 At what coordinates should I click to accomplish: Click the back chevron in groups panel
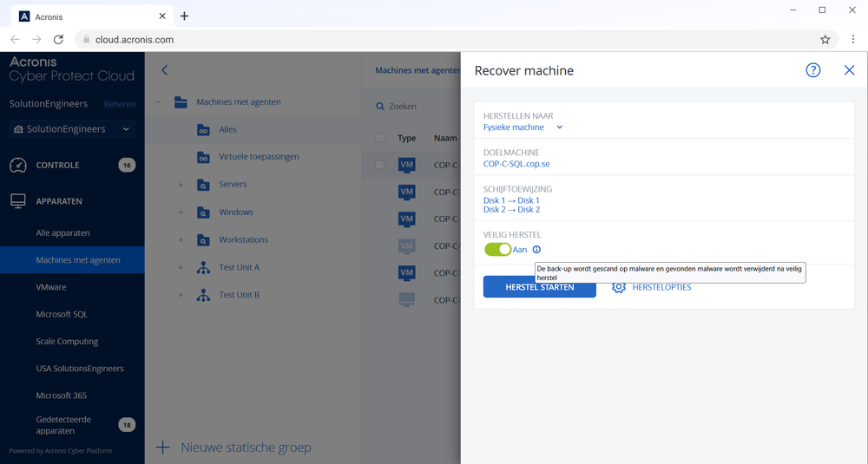[x=164, y=70]
